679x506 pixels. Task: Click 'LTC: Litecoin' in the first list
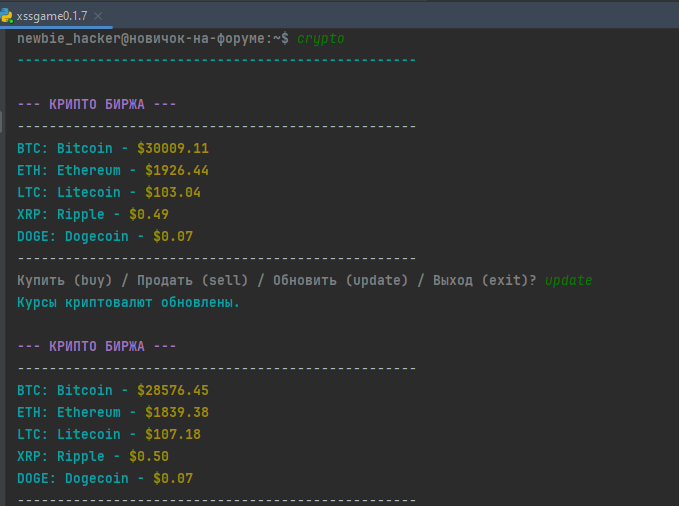click(69, 192)
